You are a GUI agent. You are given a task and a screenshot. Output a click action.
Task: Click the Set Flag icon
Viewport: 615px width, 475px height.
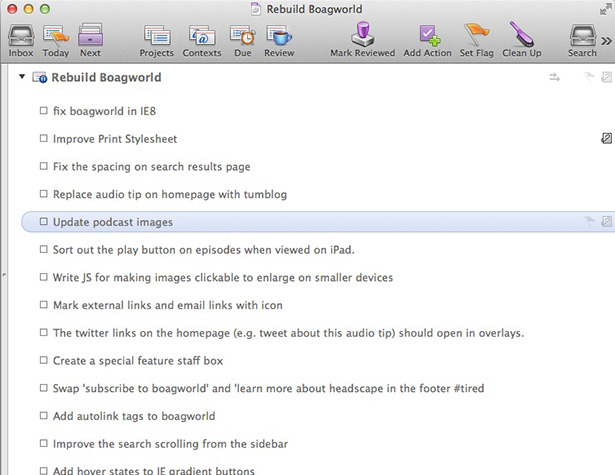pos(477,40)
